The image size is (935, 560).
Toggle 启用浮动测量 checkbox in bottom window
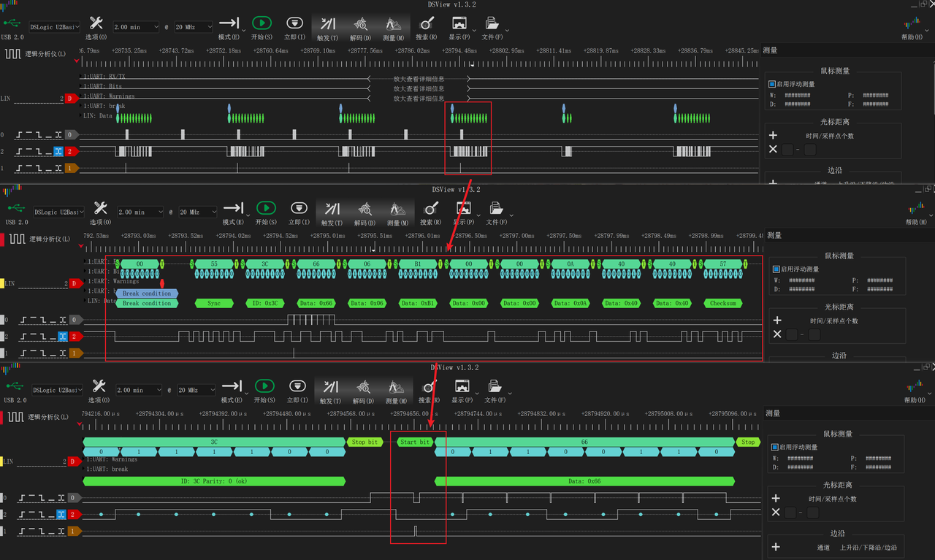(775, 447)
